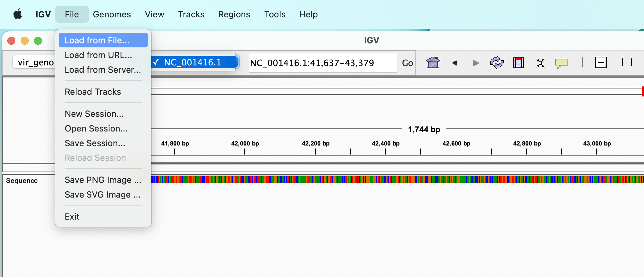Open the Apple menu
This screenshot has height=277, width=644.
pos(18,14)
